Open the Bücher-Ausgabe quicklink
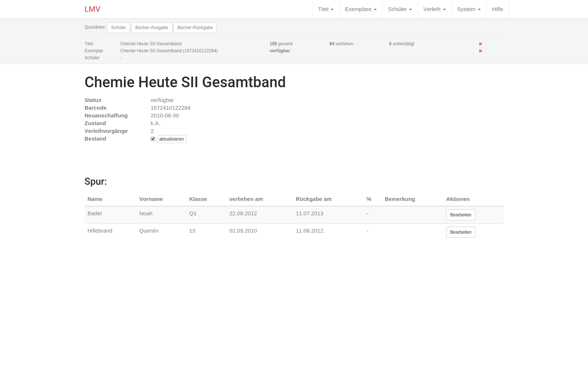 (x=152, y=28)
